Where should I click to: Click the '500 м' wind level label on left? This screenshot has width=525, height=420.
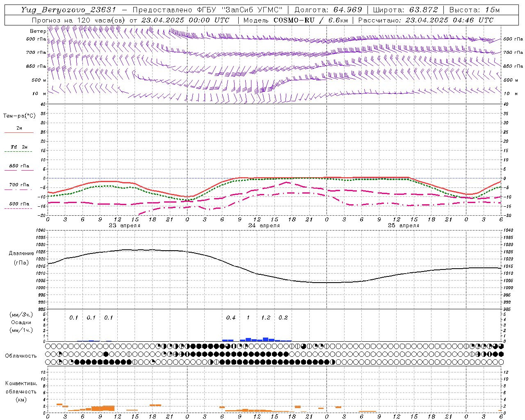point(39,80)
